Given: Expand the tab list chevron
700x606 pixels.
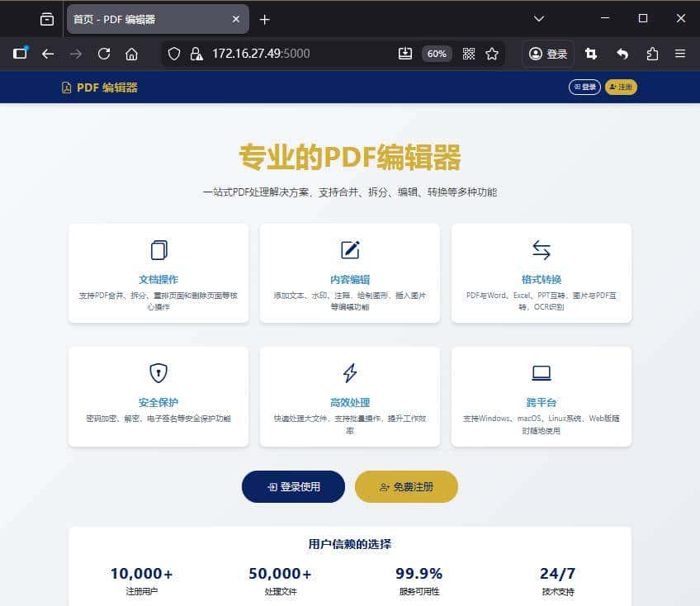Looking at the screenshot, I should [538, 18].
